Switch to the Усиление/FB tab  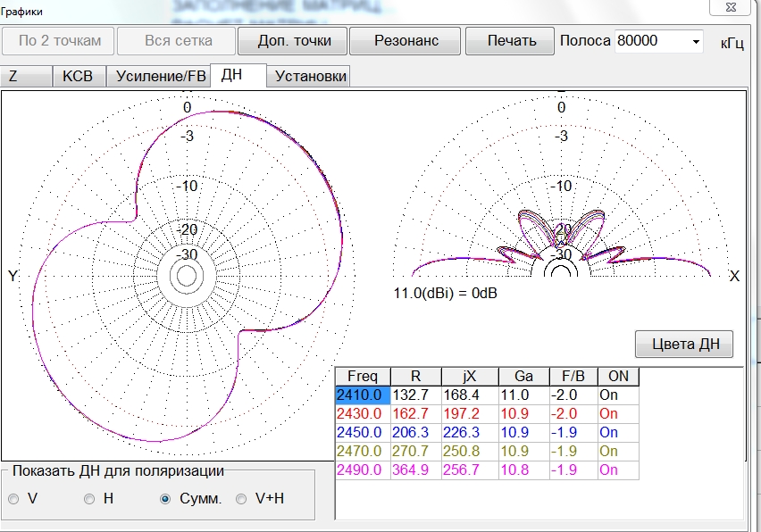click(x=161, y=76)
